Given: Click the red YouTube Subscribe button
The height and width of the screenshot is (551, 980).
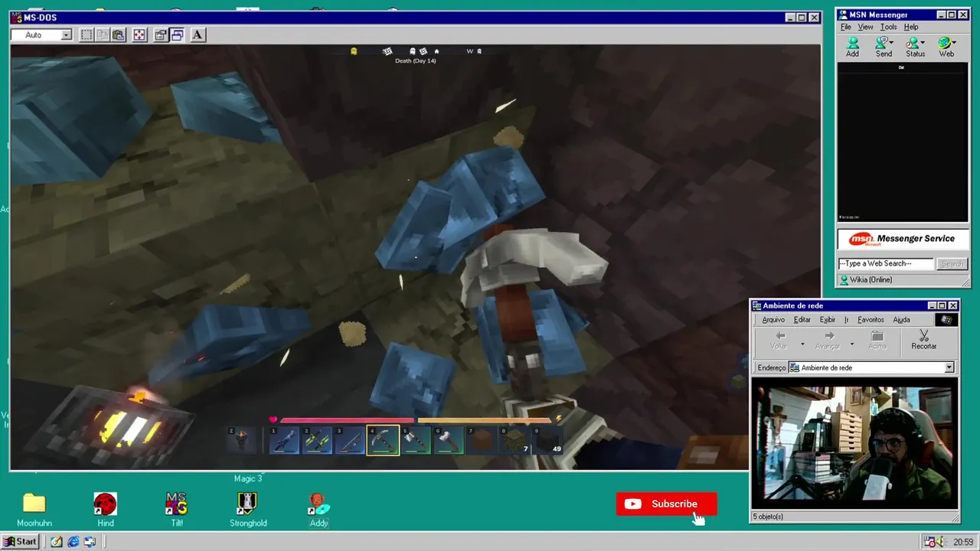Looking at the screenshot, I should click(667, 504).
